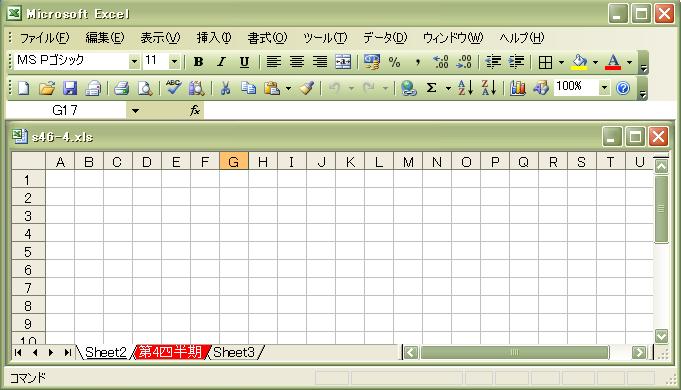Click the G17 Name Box field
The width and height of the screenshot is (681, 390).
point(66,111)
